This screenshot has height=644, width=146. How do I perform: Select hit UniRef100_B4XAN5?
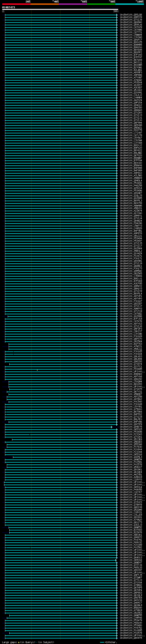(x=131, y=65)
